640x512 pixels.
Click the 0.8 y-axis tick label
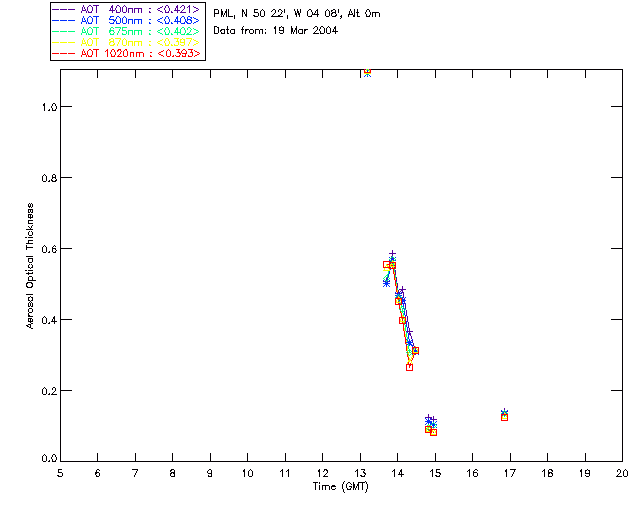48,178
